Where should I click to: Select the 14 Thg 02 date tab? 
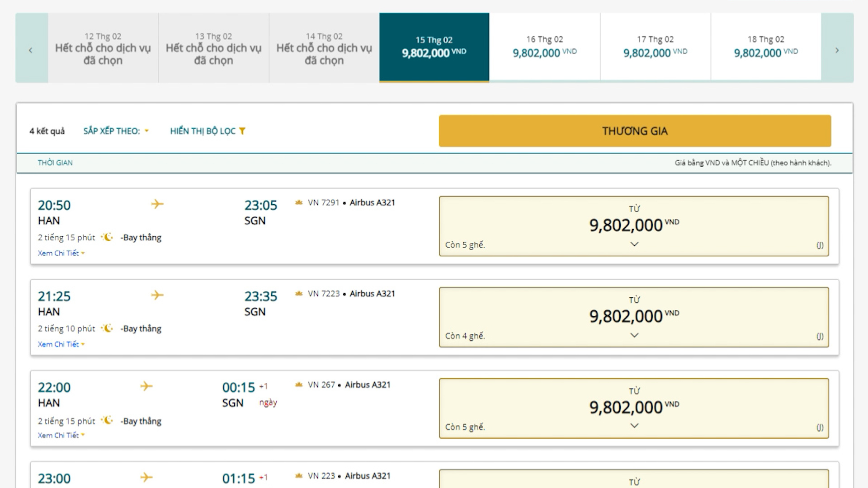point(324,48)
